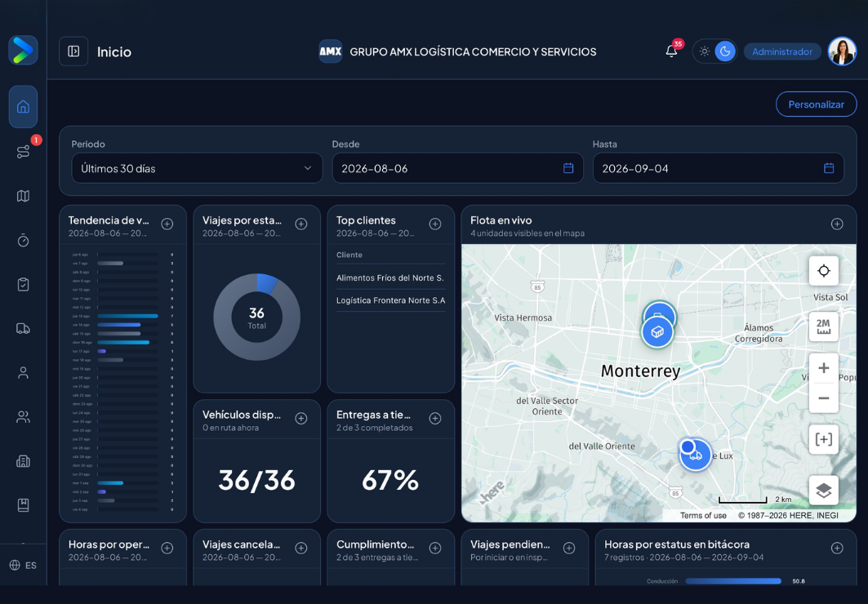Expand the Cumplimiento... widget plus icon

tap(435, 548)
